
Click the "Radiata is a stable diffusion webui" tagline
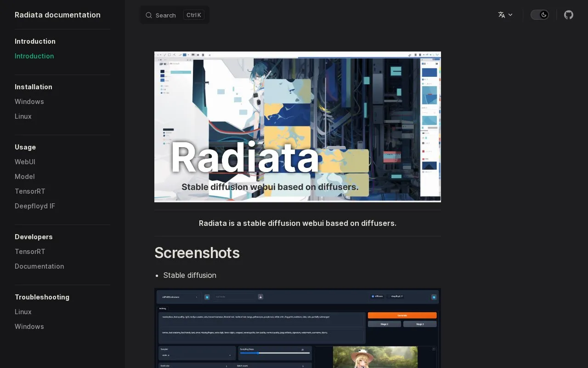pos(298,223)
